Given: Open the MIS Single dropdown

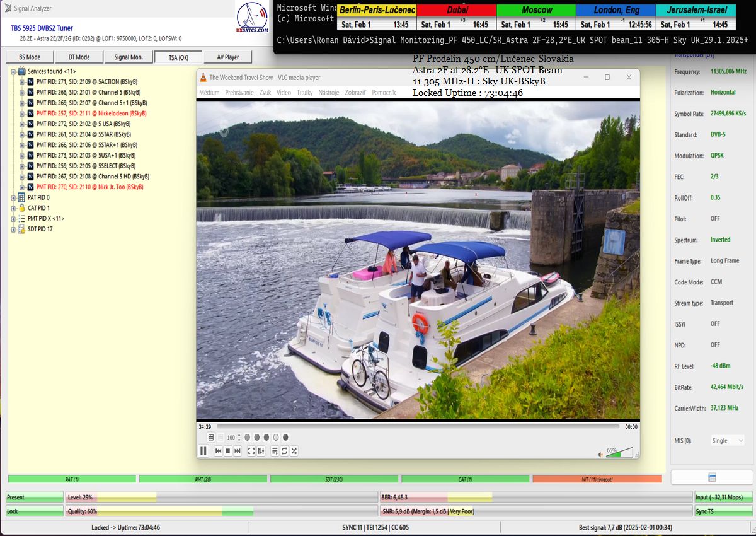Looking at the screenshot, I should 728,441.
